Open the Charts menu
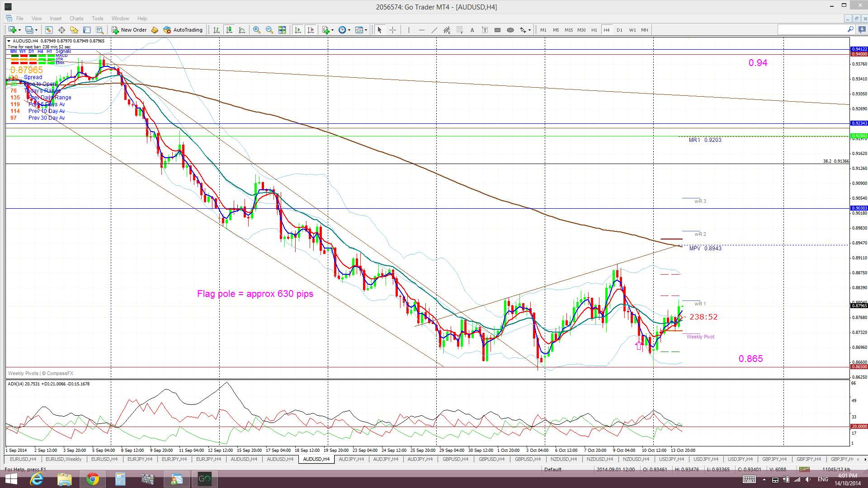 pyautogui.click(x=76, y=19)
